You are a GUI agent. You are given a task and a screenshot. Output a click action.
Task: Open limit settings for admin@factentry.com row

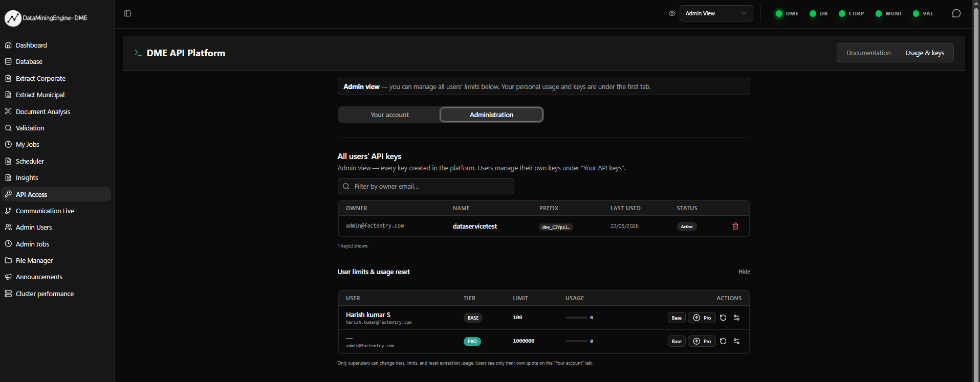point(736,341)
